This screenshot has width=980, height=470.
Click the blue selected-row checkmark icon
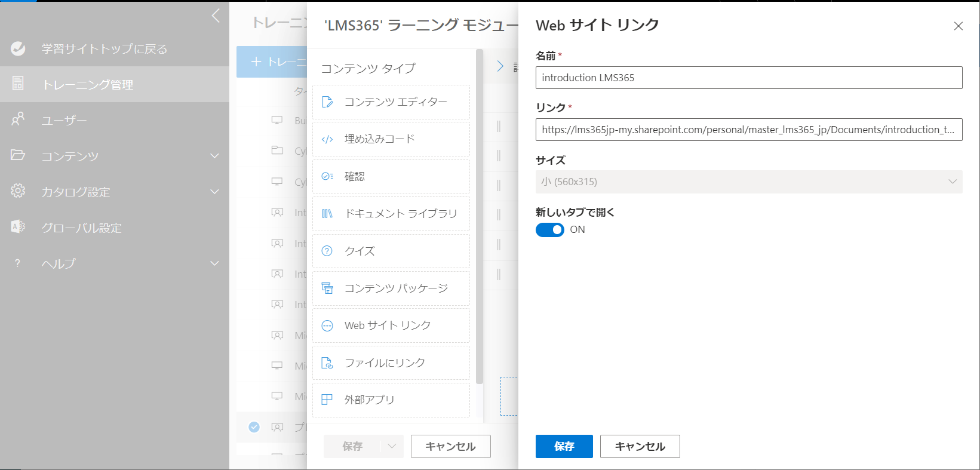[254, 427]
